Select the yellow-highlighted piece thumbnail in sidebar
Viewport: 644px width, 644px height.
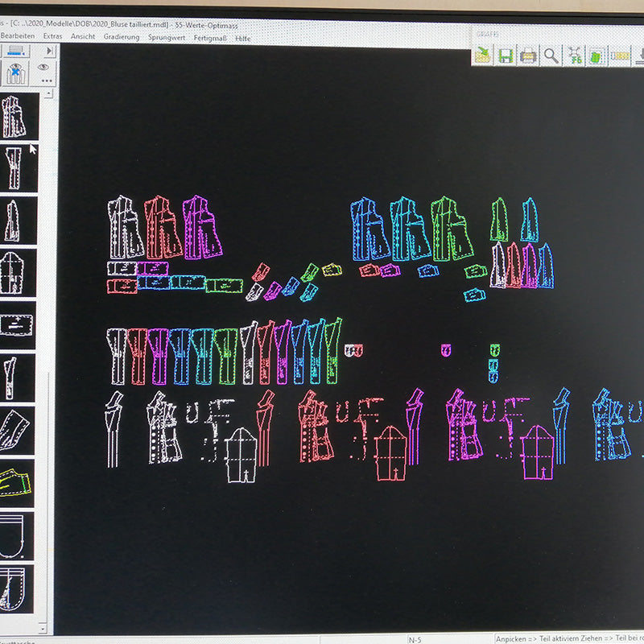click(16, 481)
